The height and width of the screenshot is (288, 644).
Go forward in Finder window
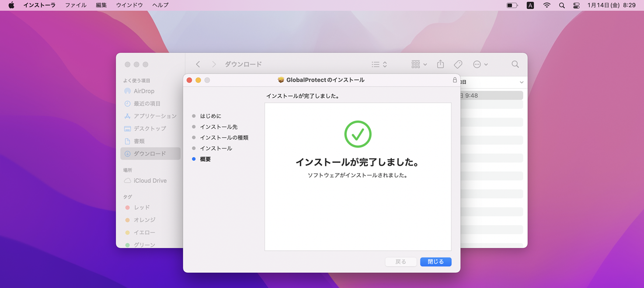[x=214, y=64]
